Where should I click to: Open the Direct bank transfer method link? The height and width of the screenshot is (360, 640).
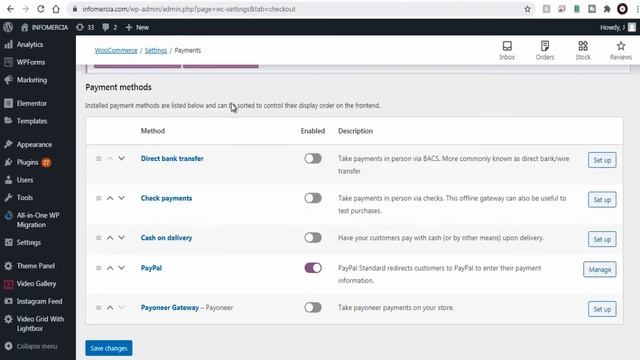pos(172,158)
